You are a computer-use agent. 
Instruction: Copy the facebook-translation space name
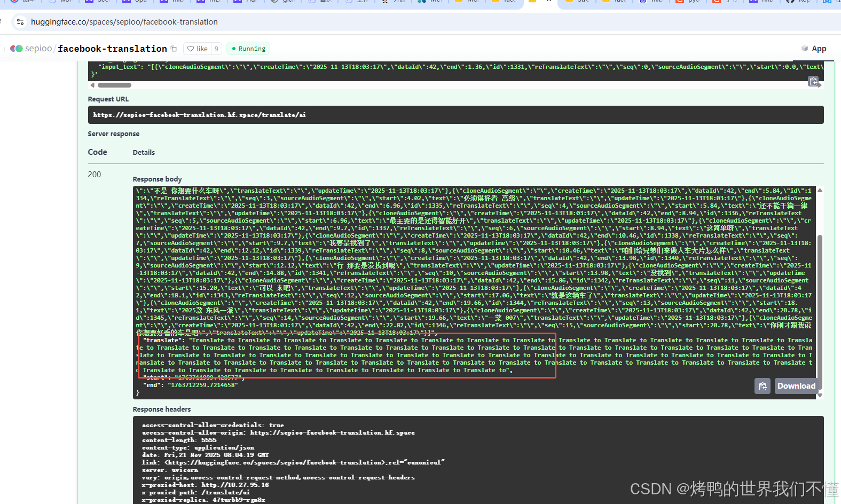click(x=174, y=49)
